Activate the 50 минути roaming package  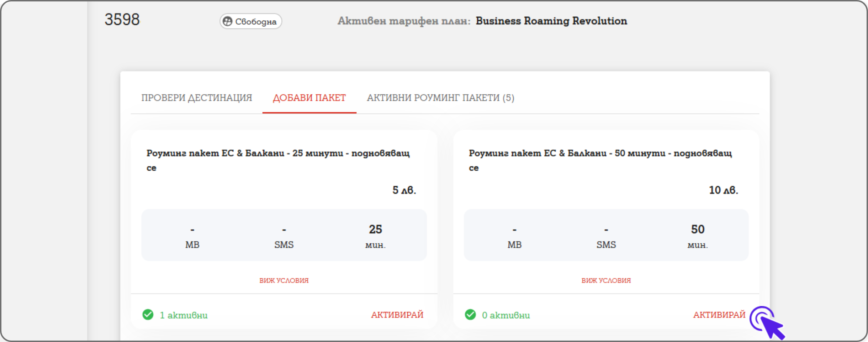pos(719,315)
